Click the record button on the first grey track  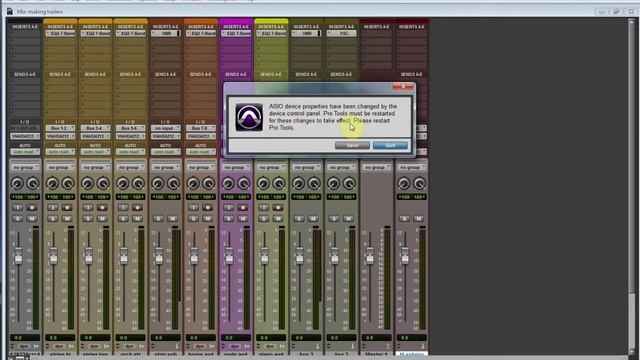pos(32,208)
